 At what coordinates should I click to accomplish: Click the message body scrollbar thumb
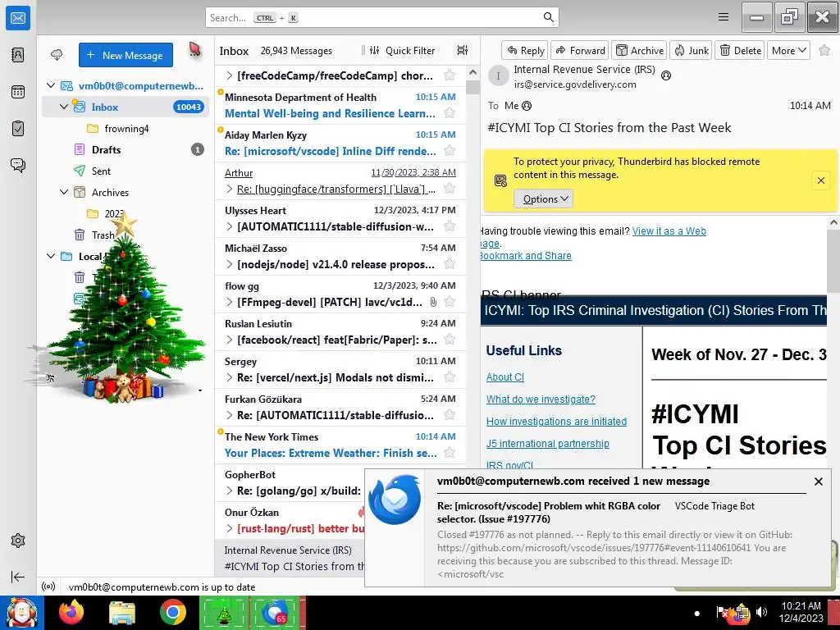[x=833, y=261]
